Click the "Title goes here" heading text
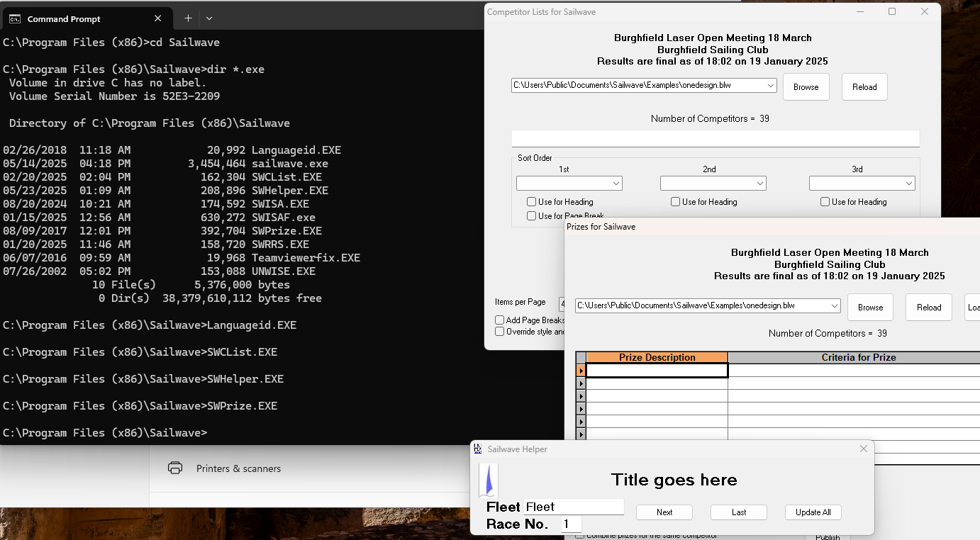 coord(674,480)
